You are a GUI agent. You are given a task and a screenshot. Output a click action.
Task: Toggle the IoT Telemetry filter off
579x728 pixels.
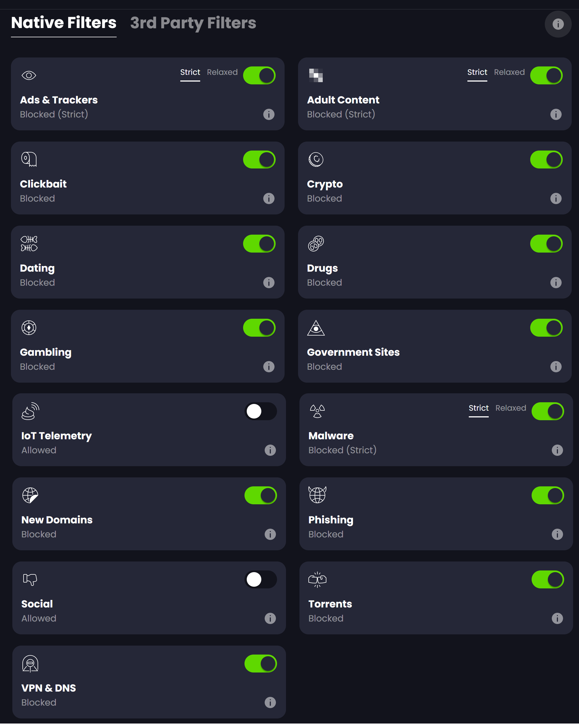260,412
